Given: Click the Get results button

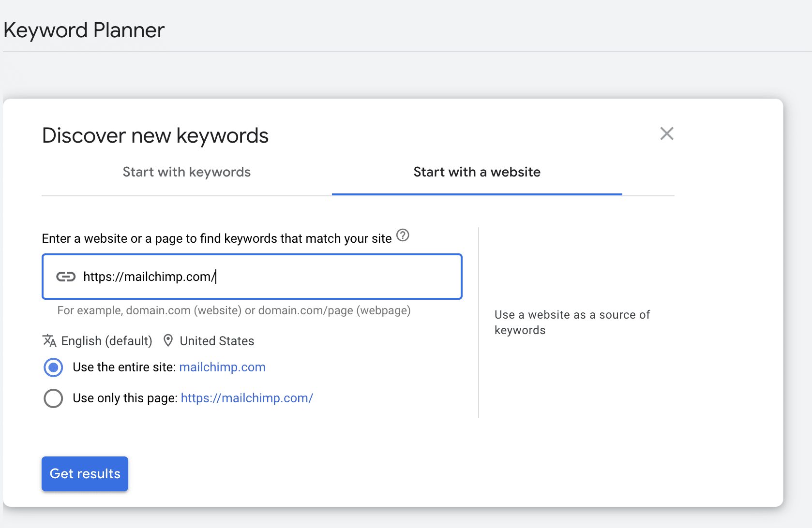Looking at the screenshot, I should (85, 474).
